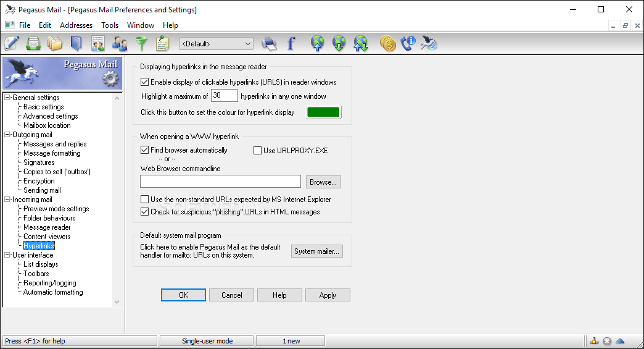This screenshot has width=644, height=349.
Task: Click the blue triangle icon in status bar
Action: pos(620,341)
